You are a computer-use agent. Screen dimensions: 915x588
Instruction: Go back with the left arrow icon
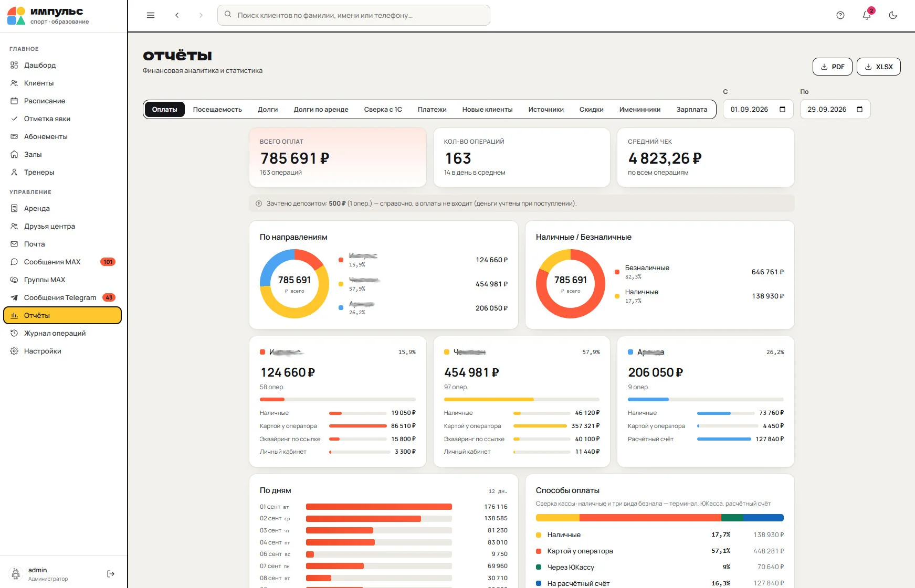(x=177, y=15)
